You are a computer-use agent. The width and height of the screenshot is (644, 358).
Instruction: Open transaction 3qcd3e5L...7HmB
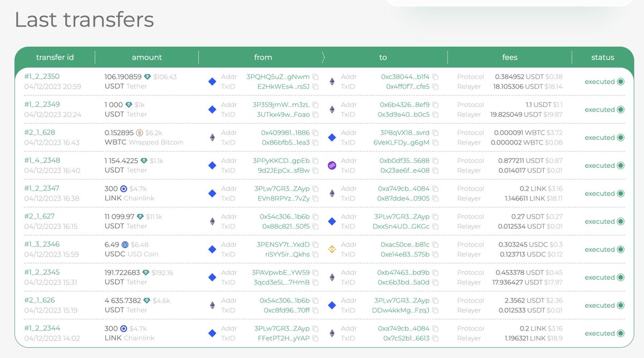pos(282,282)
